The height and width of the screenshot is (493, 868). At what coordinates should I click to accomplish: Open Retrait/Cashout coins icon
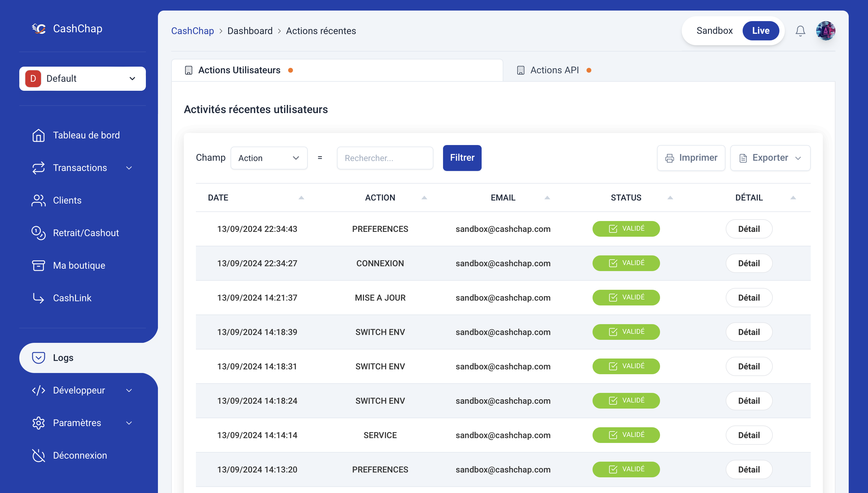(38, 233)
